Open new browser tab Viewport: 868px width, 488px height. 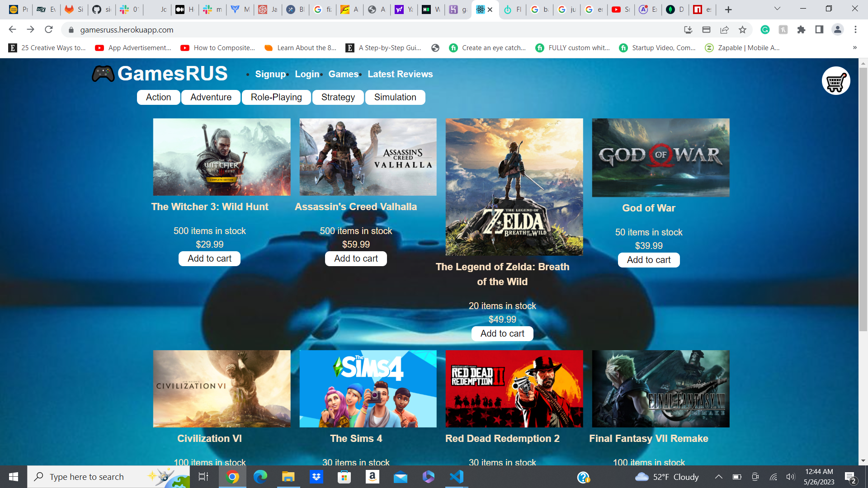pyautogui.click(x=728, y=9)
